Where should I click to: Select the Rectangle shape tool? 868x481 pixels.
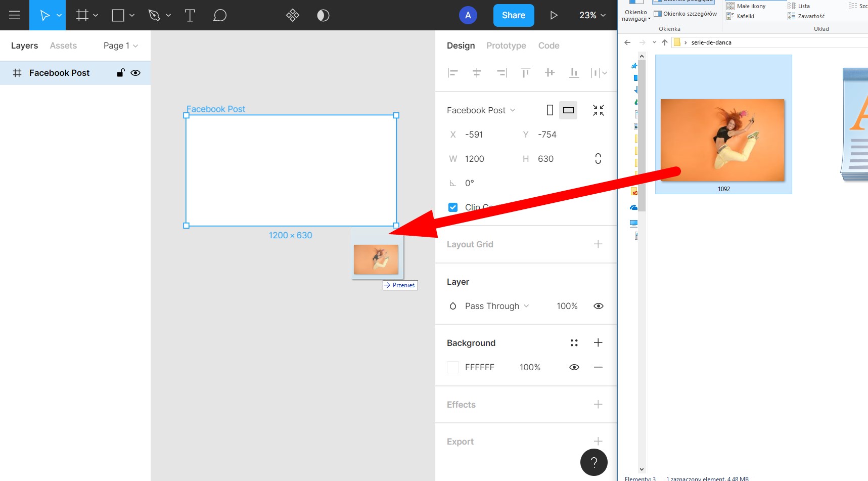[118, 15]
